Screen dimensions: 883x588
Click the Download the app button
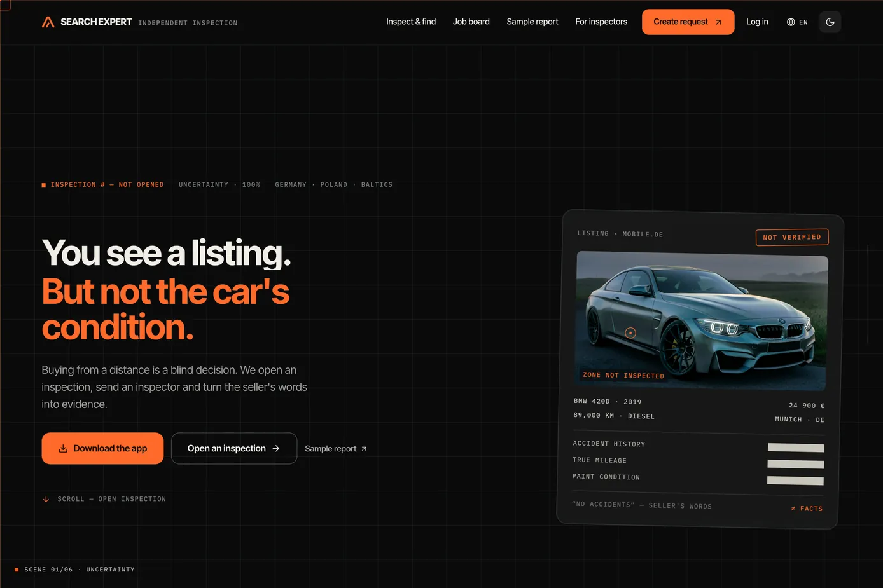click(x=102, y=448)
